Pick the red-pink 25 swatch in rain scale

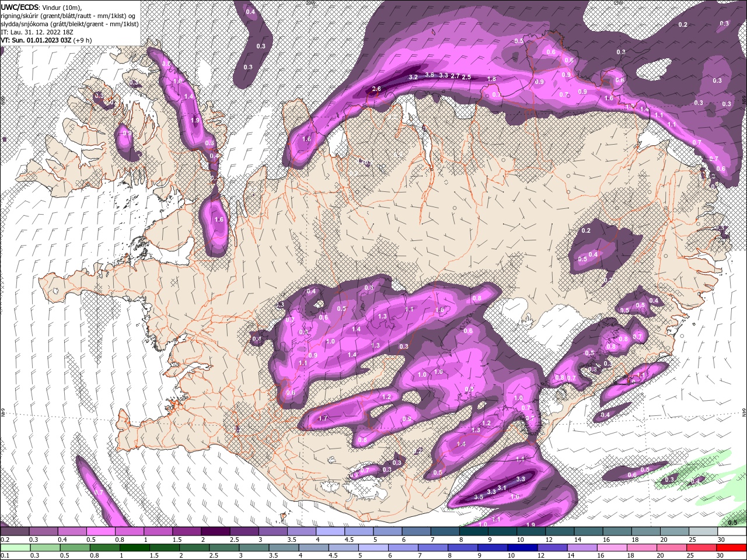(x=701, y=548)
